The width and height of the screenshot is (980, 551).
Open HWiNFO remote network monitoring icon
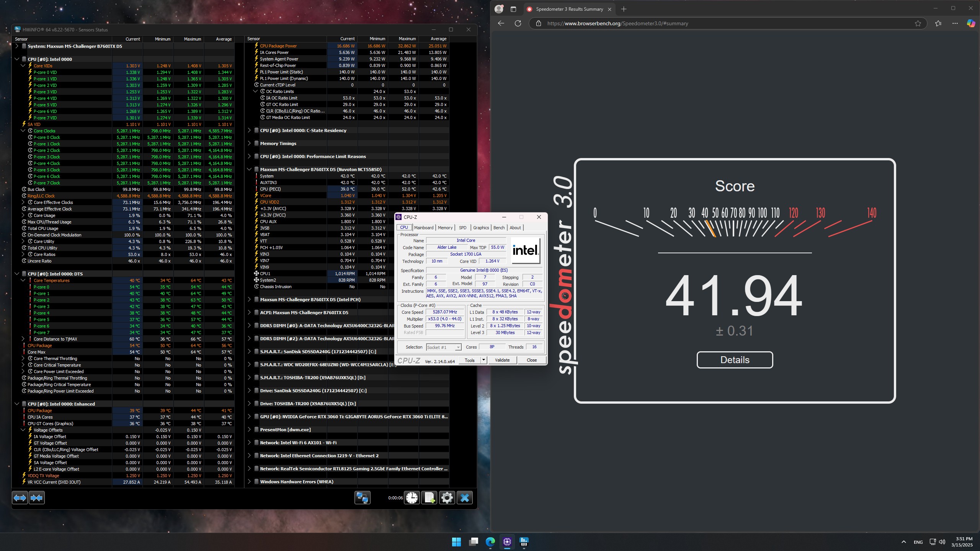[x=362, y=498]
